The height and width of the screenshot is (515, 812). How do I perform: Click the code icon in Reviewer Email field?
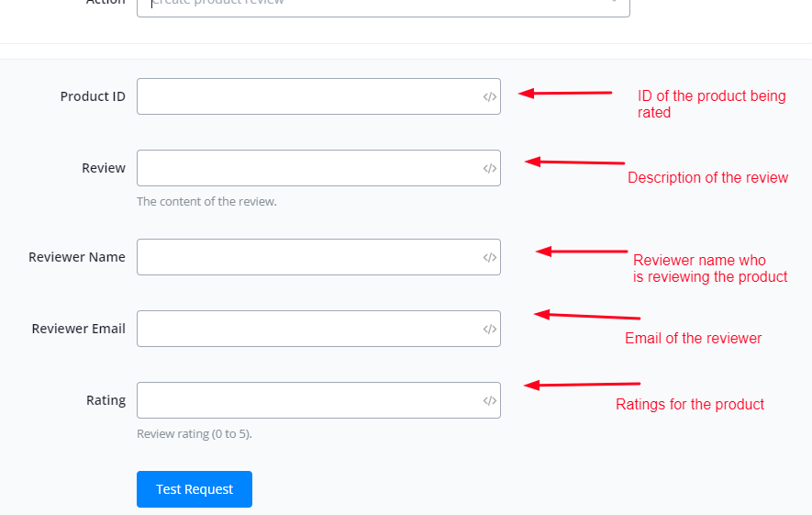tap(490, 329)
